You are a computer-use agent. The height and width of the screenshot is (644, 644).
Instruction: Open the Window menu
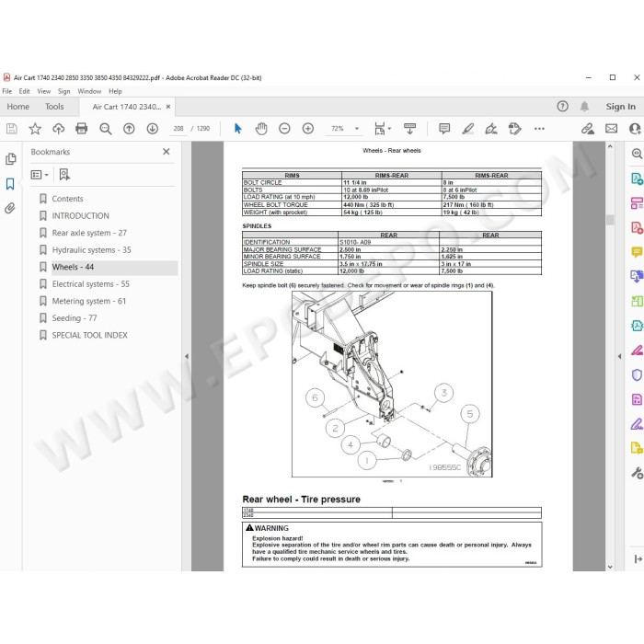point(89,91)
